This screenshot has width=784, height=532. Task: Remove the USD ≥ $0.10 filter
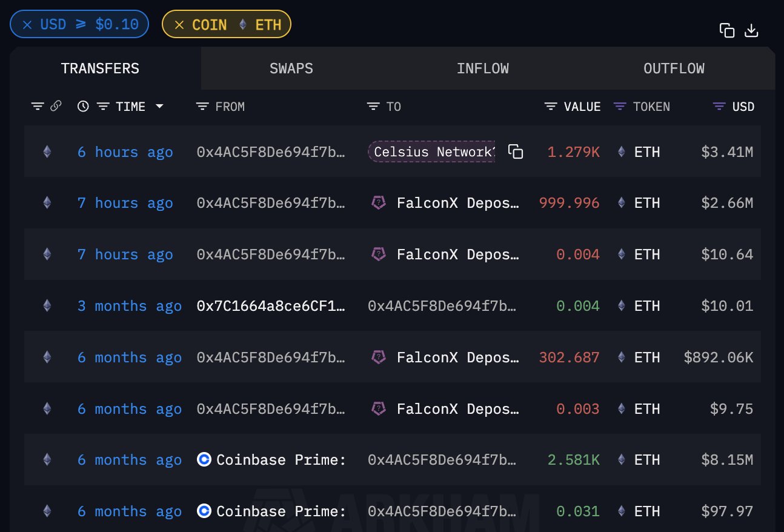(27, 25)
